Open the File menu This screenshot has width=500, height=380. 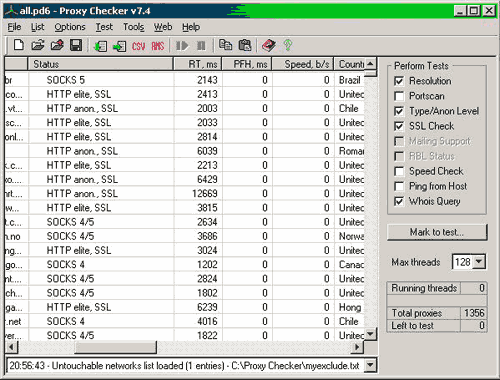pos(14,27)
